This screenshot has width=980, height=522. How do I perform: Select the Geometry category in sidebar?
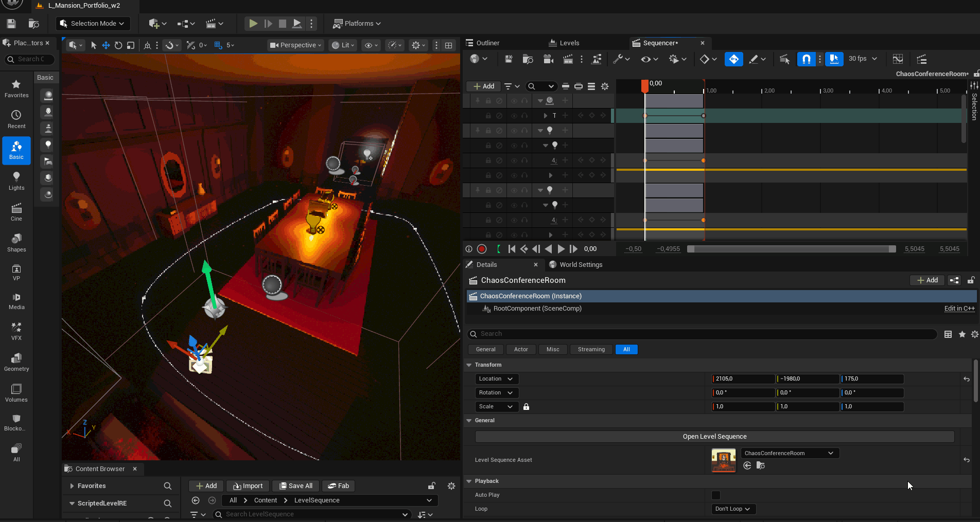click(16, 362)
